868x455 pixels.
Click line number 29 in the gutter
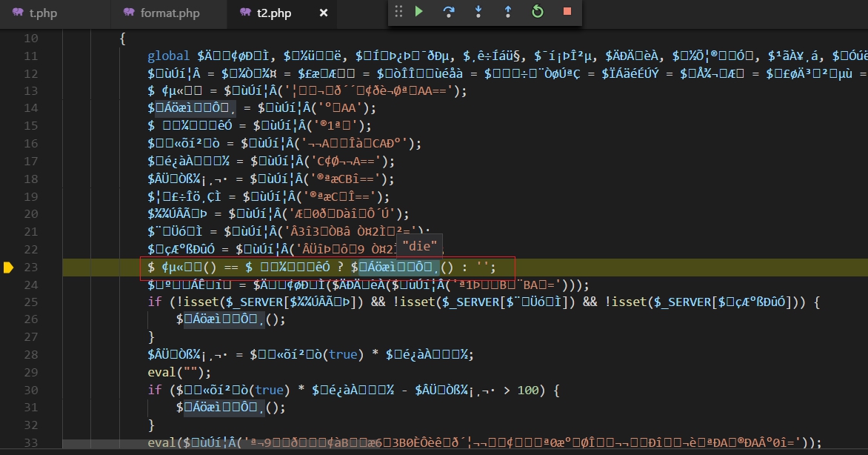pos(31,373)
